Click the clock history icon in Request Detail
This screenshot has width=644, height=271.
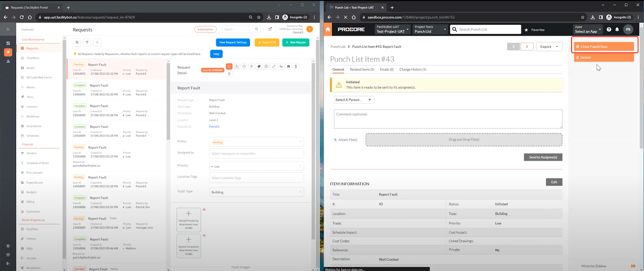pyautogui.click(x=244, y=66)
